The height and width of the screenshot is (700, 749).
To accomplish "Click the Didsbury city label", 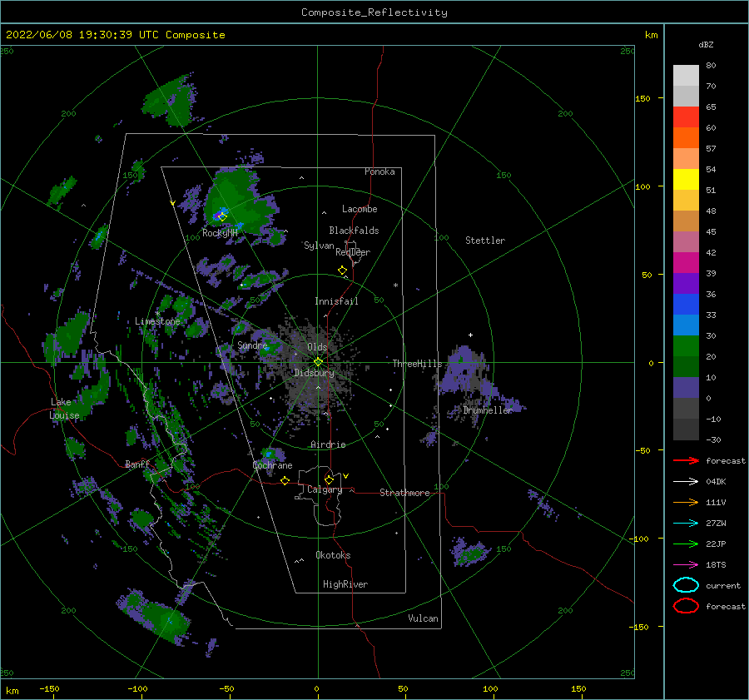I will click(x=314, y=373).
